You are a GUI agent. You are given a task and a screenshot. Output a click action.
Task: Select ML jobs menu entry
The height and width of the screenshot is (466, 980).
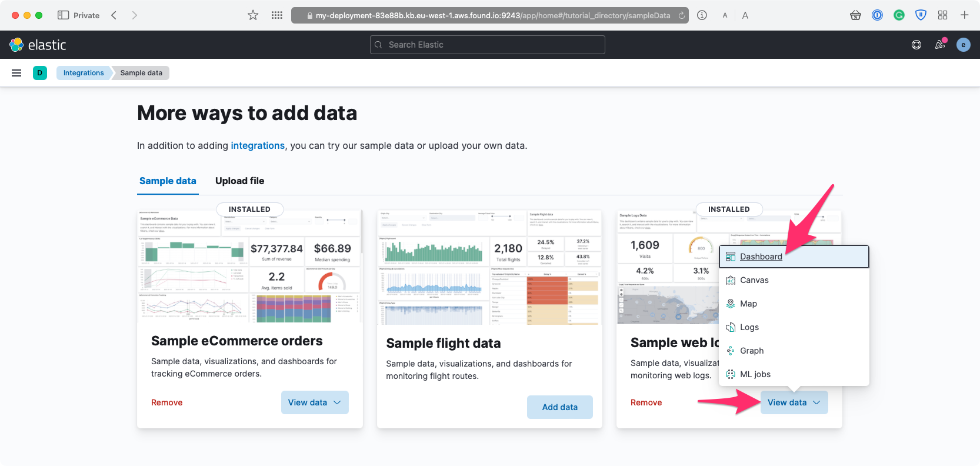click(755, 374)
